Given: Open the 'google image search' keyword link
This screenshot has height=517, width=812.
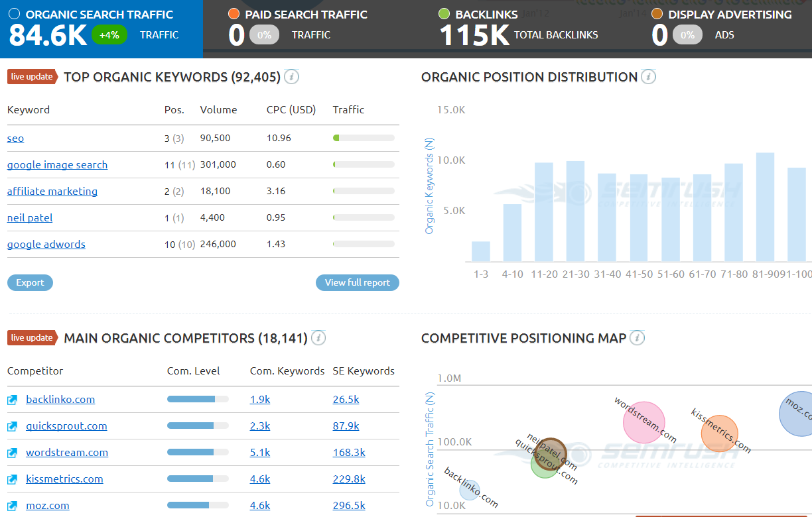Looking at the screenshot, I should 57,165.
